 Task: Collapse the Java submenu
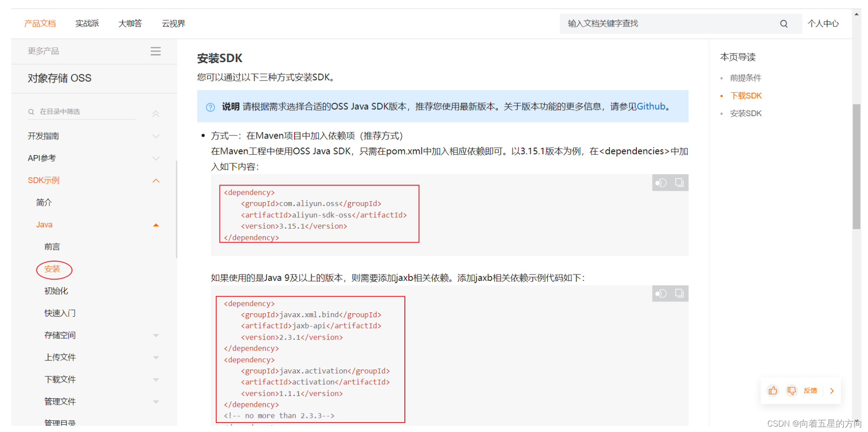tap(156, 225)
